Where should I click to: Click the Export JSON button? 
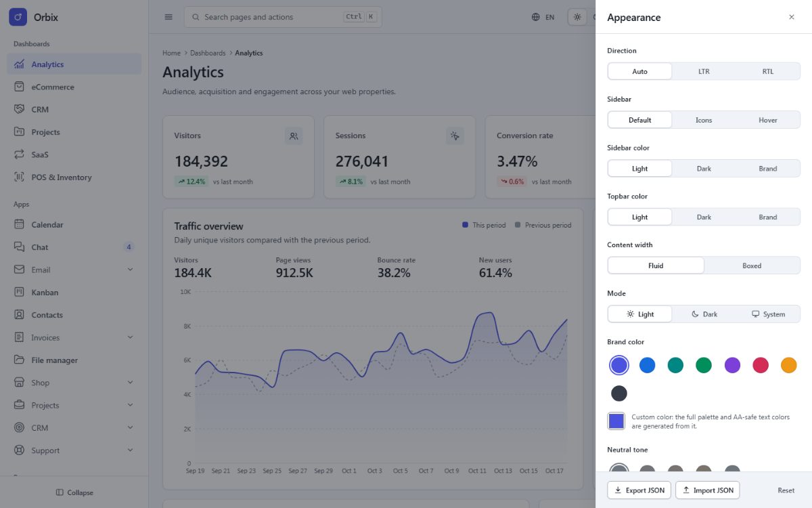tap(639, 490)
